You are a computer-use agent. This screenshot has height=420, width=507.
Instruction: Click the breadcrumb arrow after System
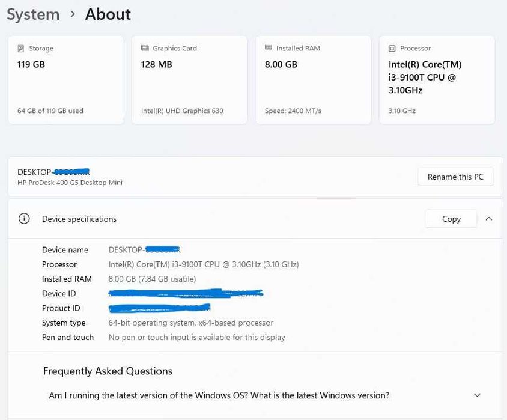click(73, 14)
